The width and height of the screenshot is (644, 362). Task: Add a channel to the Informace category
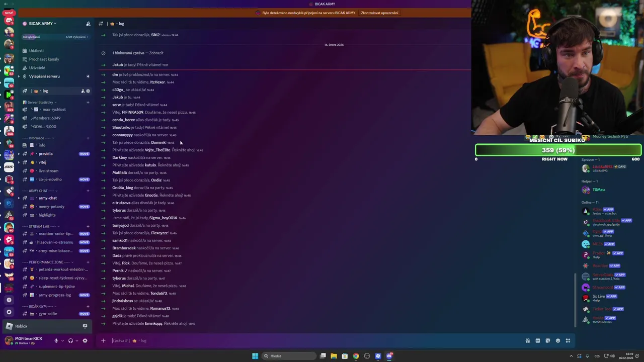pos(88,138)
